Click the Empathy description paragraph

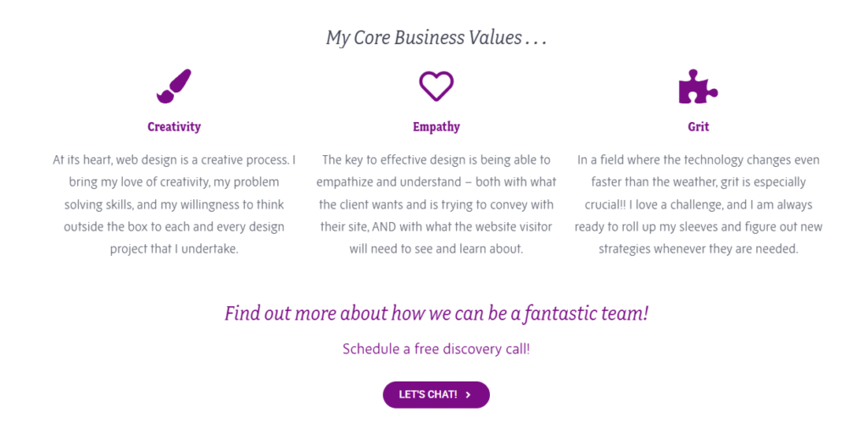click(x=437, y=205)
